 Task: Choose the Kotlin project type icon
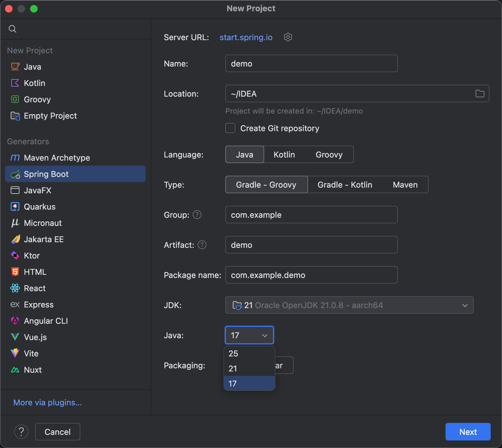[x=15, y=83]
